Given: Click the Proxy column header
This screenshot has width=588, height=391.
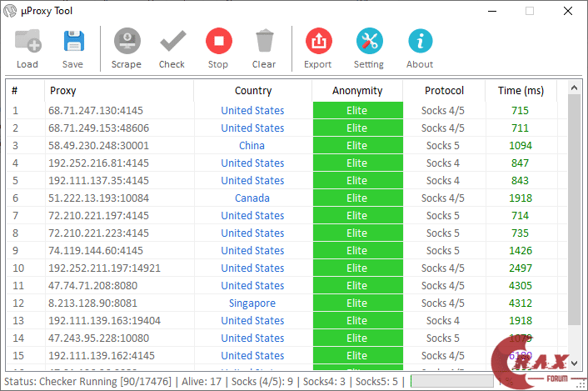Looking at the screenshot, I should [x=63, y=91].
